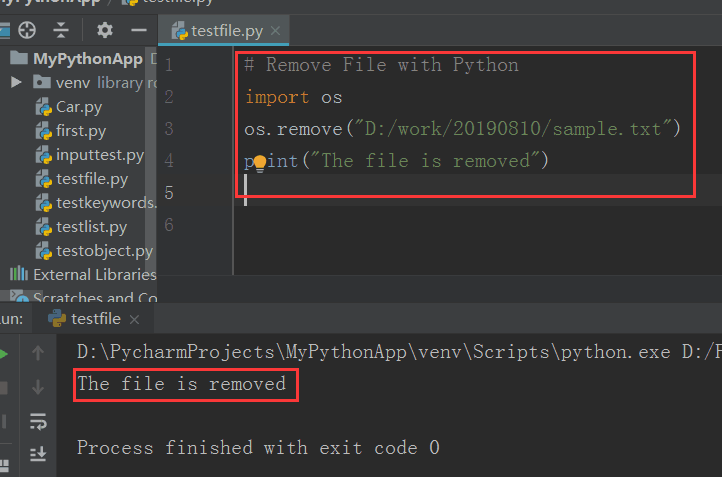
Task: Close the testfile.py editor tab
Action: (275, 31)
